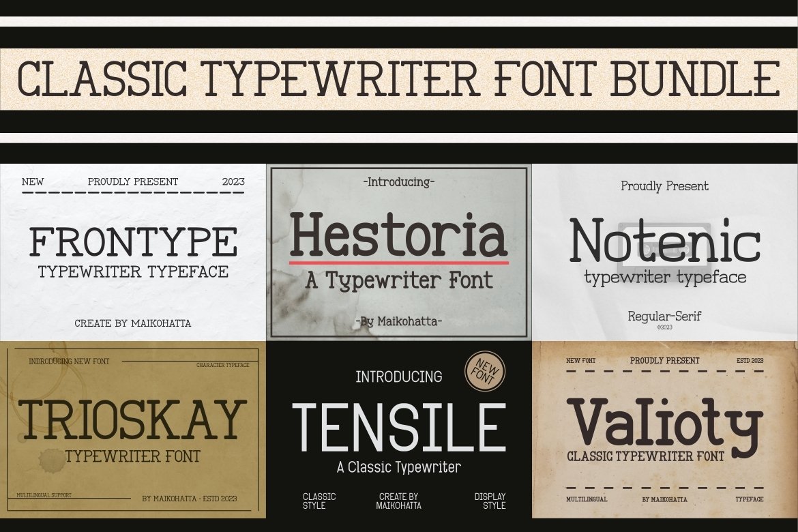Viewport: 798px width, 532px height.
Task: Click the CREATE BY MAIKOHATTA text on Frontype
Action: point(133,323)
